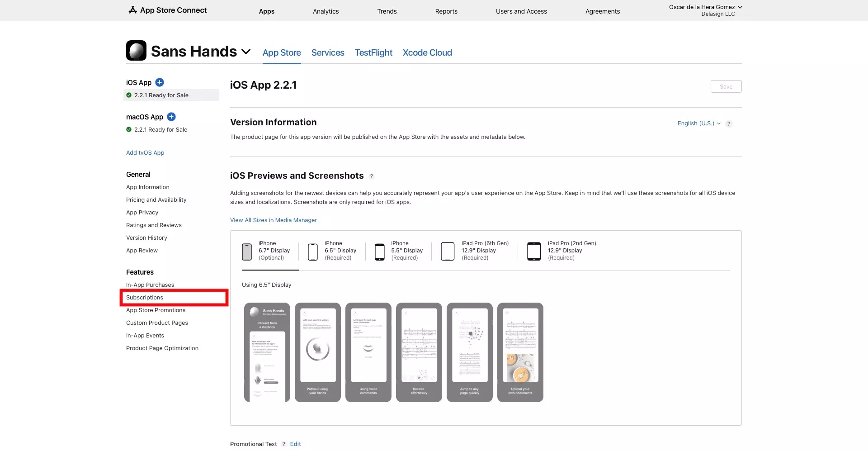Open Ratings and Reviews
The image size is (868, 451).
154,225
